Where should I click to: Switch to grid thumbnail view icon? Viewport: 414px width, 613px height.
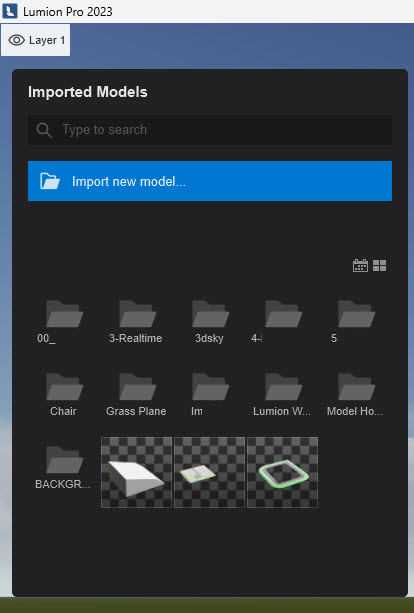(379, 265)
